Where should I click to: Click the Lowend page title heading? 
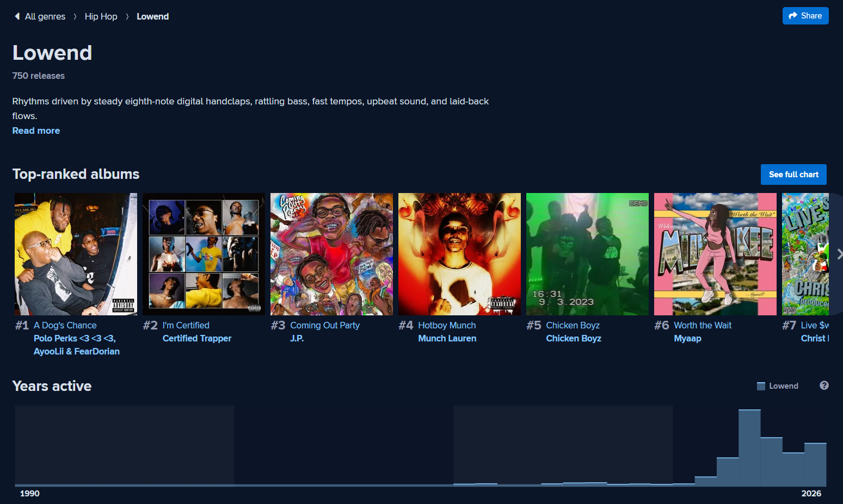point(52,53)
